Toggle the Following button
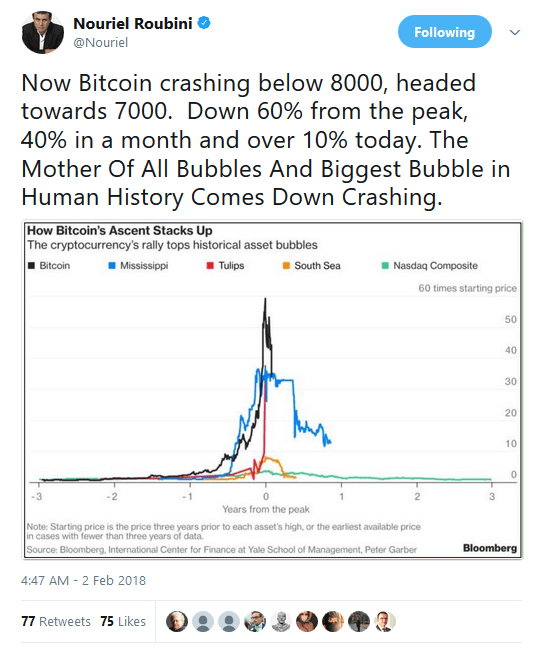The height and width of the screenshot is (649, 548). (445, 32)
